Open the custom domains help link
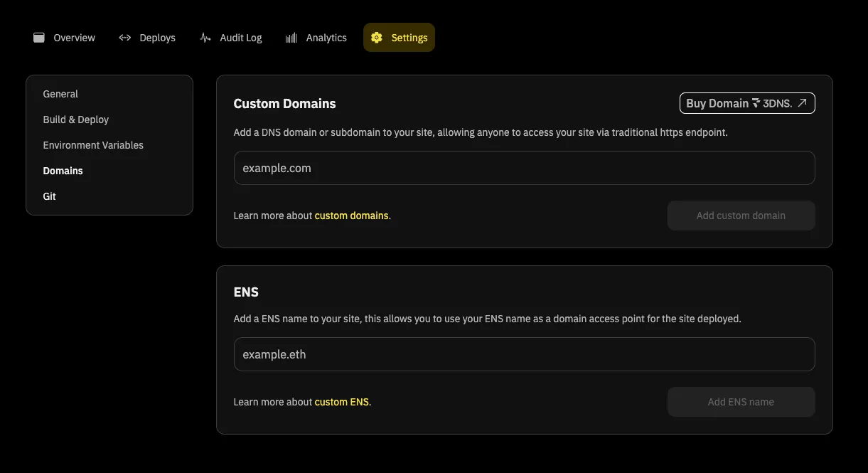Image resolution: width=868 pixels, height=473 pixels. [352, 216]
